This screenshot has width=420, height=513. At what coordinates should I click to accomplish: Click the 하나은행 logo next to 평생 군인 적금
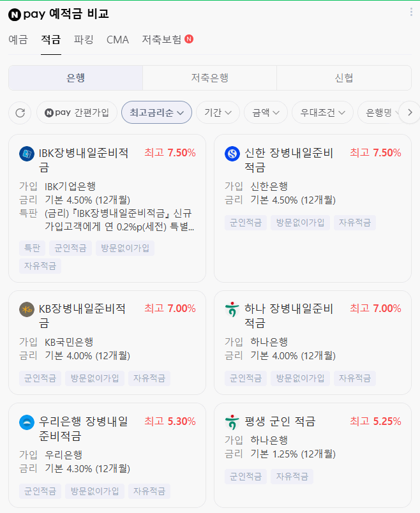[232, 422]
